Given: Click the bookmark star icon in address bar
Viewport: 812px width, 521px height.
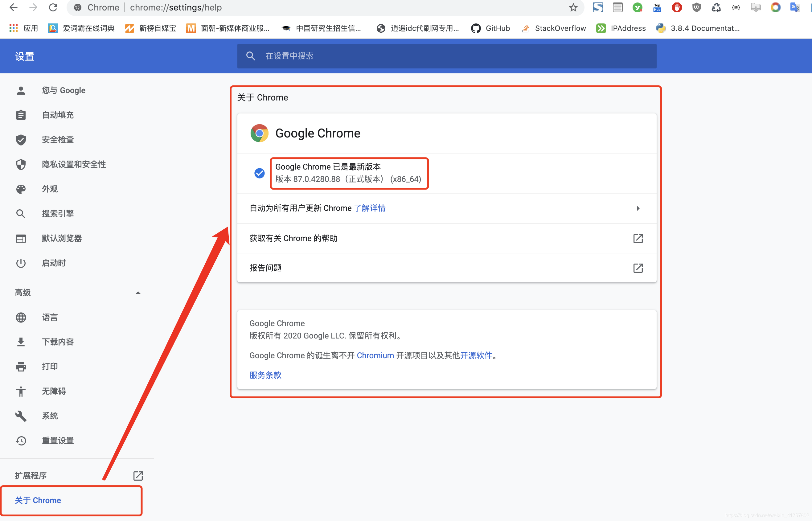Looking at the screenshot, I should pyautogui.click(x=573, y=7).
